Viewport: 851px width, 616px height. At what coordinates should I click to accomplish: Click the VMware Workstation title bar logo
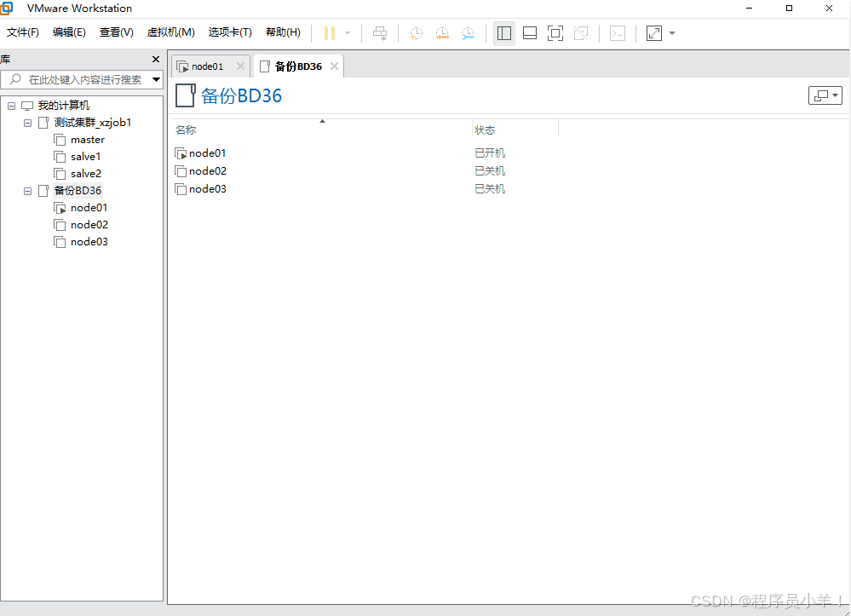click(x=6, y=9)
